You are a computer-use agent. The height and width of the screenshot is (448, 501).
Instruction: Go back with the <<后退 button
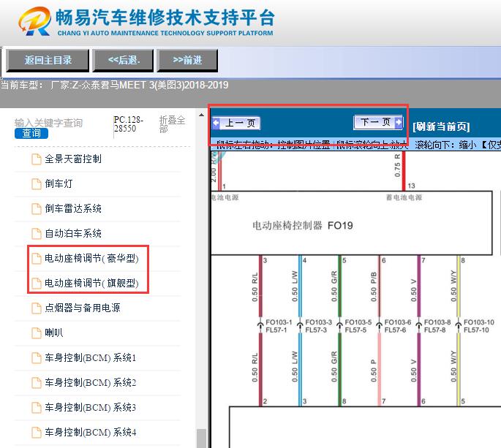click(124, 60)
